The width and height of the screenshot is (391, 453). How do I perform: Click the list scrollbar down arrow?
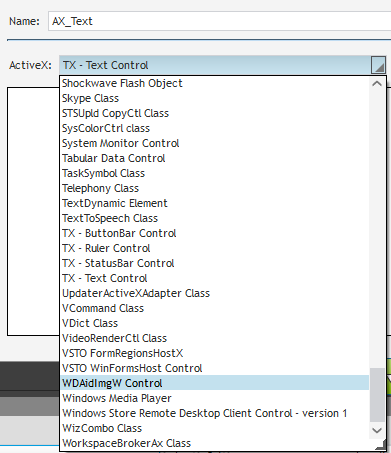tap(377, 430)
